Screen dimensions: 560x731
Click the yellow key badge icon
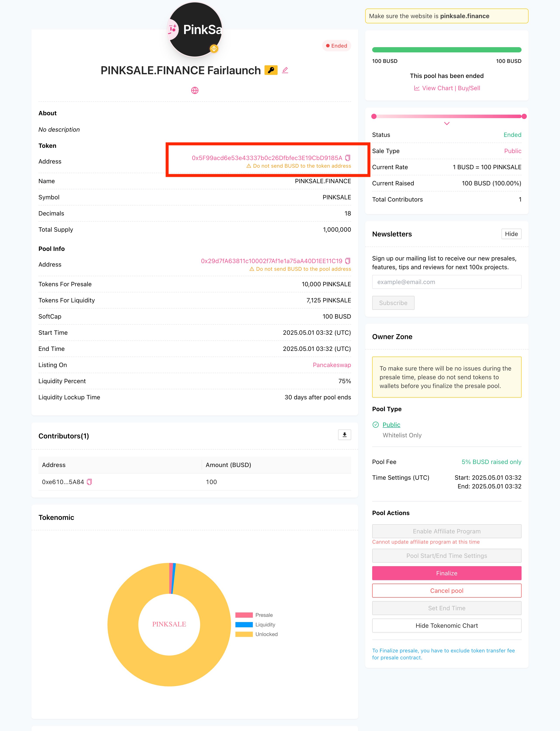[271, 70]
